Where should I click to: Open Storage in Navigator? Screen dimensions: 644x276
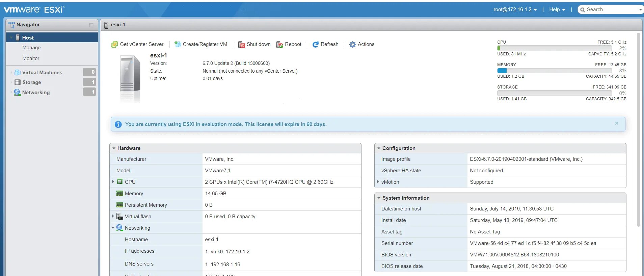[32, 82]
